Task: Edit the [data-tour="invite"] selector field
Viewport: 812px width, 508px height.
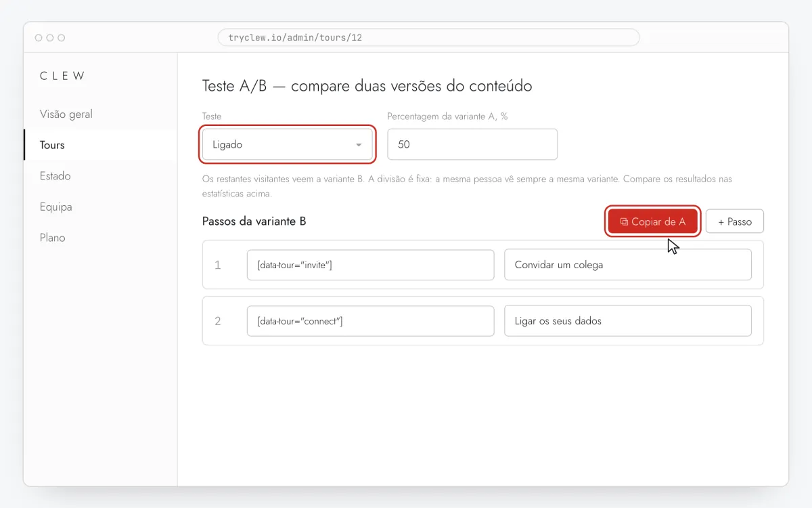Action: (x=371, y=265)
